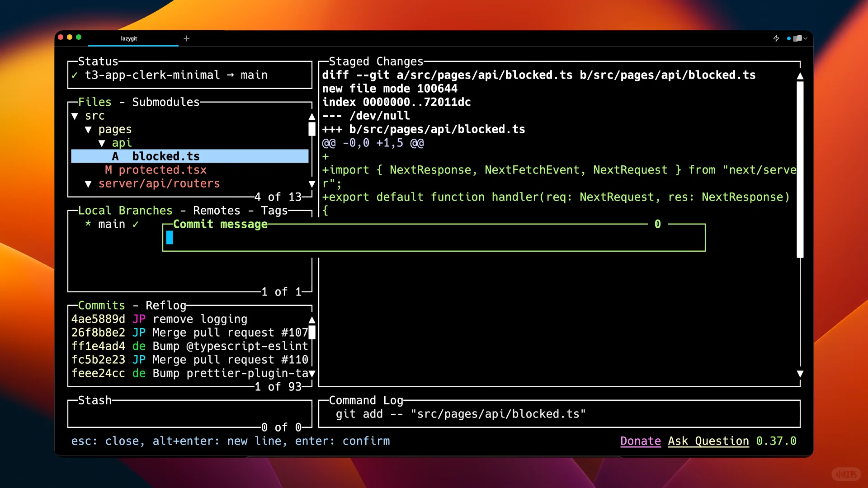Screen dimensions: 868x488
Task: Collapse the pages folder
Action: point(89,130)
